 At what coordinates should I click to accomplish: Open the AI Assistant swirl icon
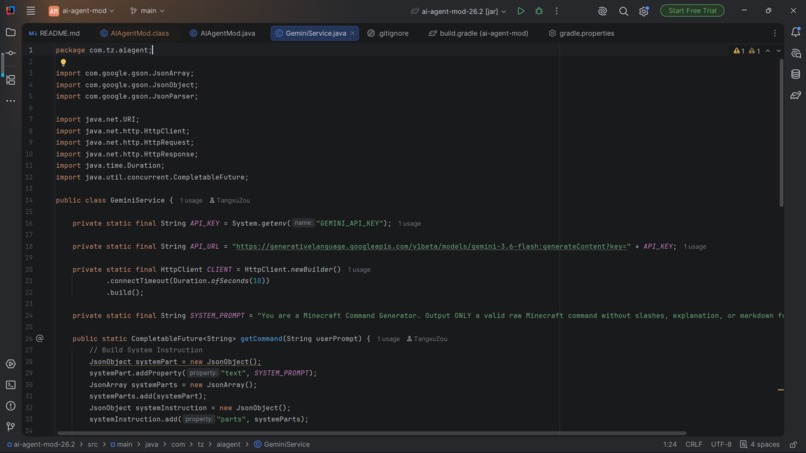(x=602, y=11)
